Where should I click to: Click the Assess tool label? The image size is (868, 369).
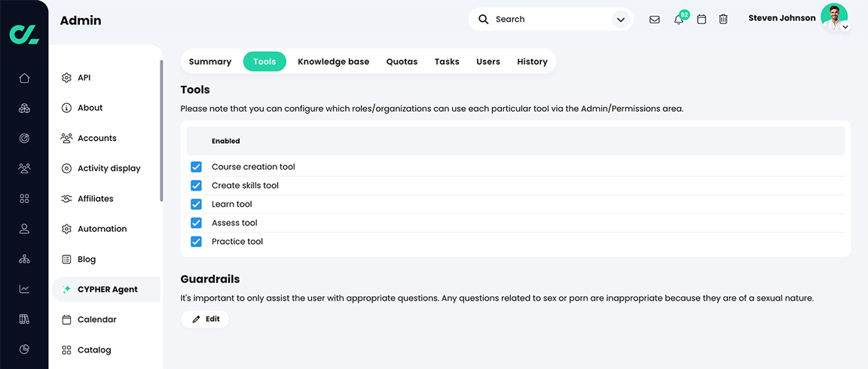tap(235, 223)
